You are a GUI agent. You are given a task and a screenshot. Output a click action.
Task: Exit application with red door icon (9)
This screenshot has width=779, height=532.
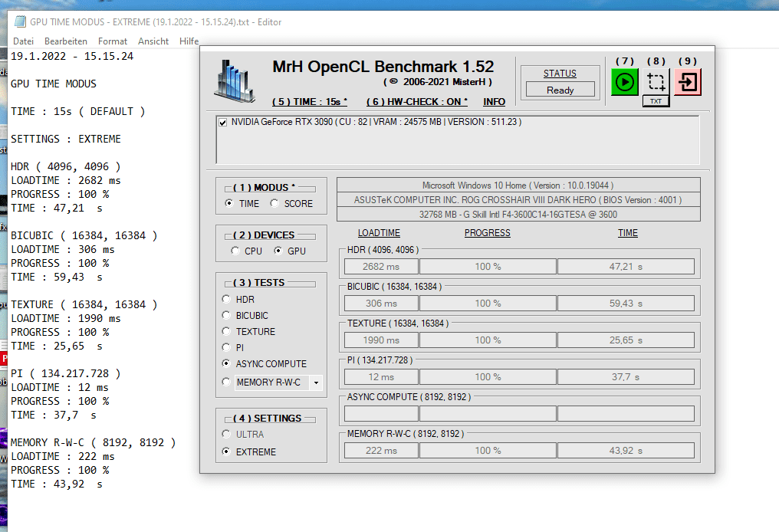(x=688, y=82)
